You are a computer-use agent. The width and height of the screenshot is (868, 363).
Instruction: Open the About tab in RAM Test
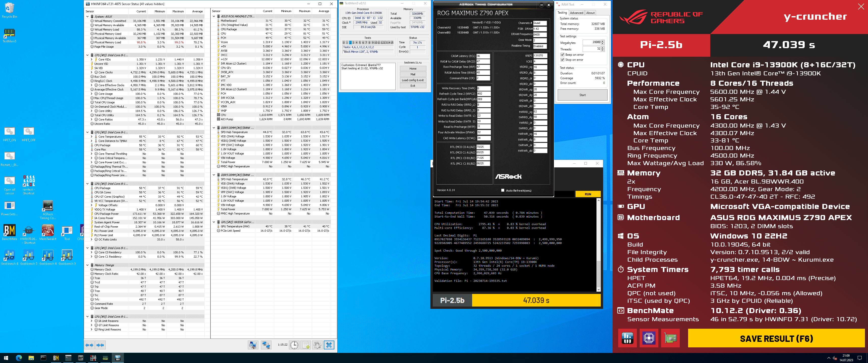click(x=590, y=13)
